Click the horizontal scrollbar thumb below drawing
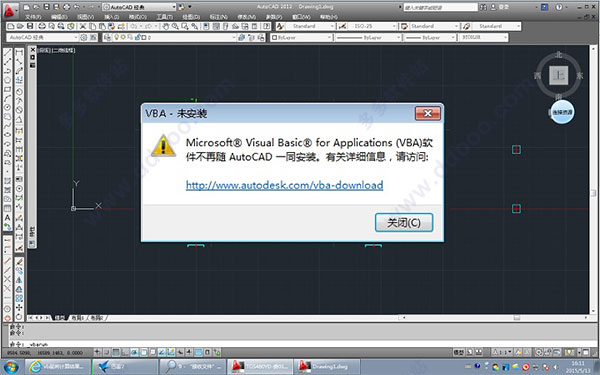The height and width of the screenshot is (375, 600). [517, 318]
